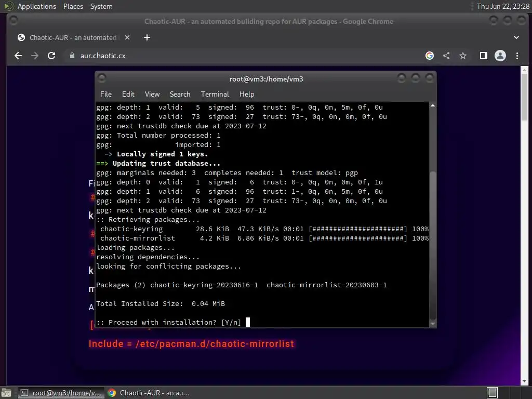Reload the aur.chaotic.cx page
Screen dimensions: 532x399
click(x=51, y=56)
